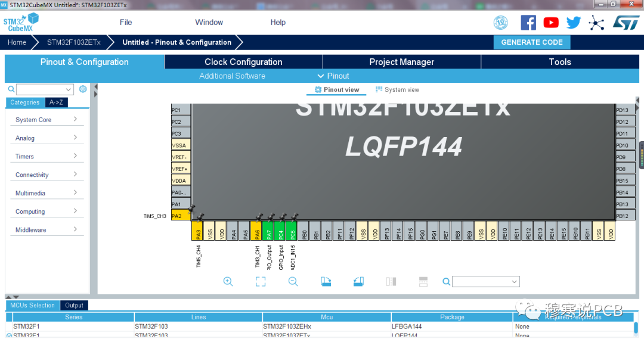Image resolution: width=644 pixels, height=339 pixels.
Task: Open the MCUs Selection tab
Action: click(x=32, y=306)
